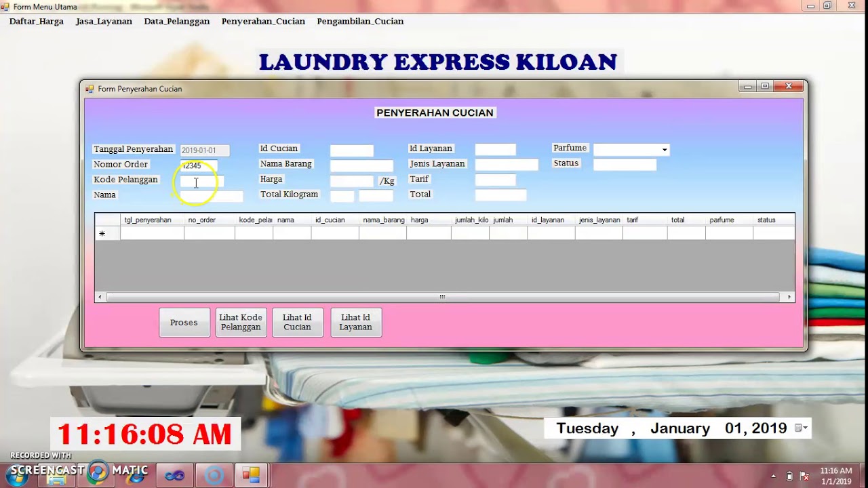
Task: Open Internet Explorer from the taskbar
Action: point(136,476)
